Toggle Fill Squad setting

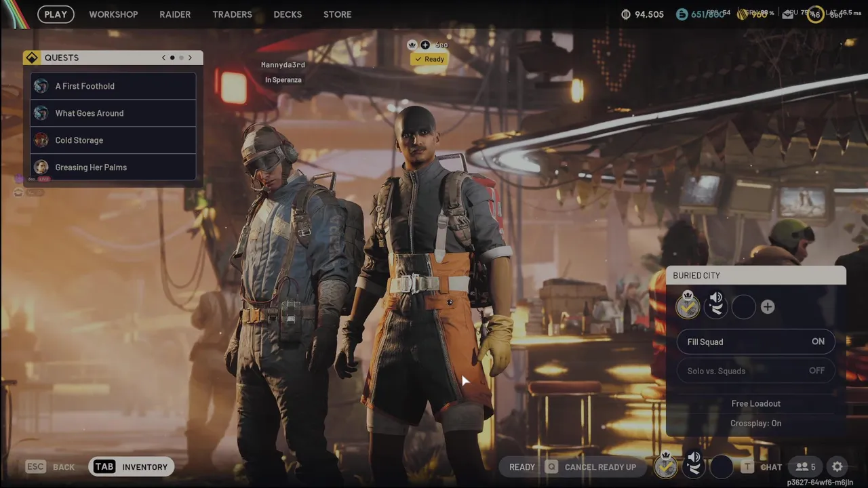(x=756, y=342)
